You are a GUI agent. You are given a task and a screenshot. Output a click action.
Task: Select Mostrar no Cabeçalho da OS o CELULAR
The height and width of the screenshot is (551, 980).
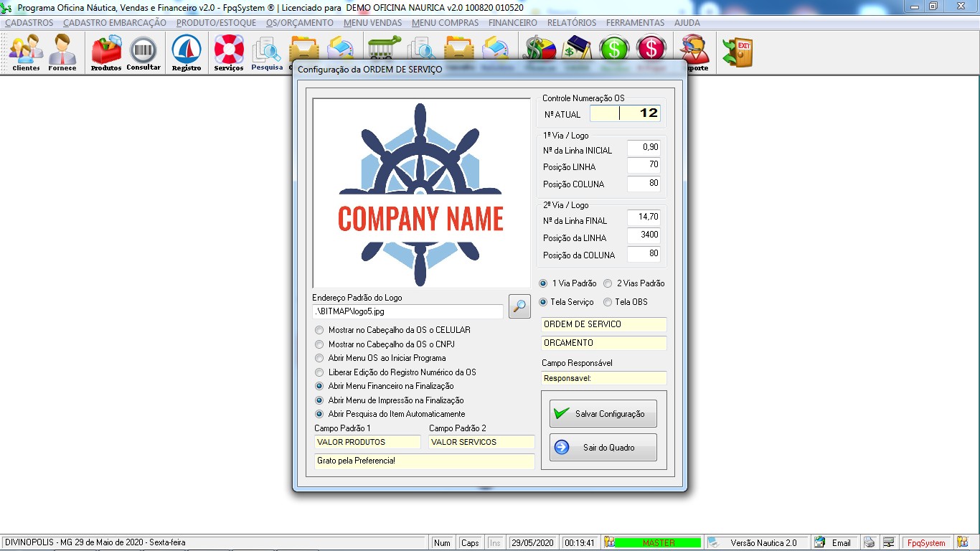click(x=392, y=330)
